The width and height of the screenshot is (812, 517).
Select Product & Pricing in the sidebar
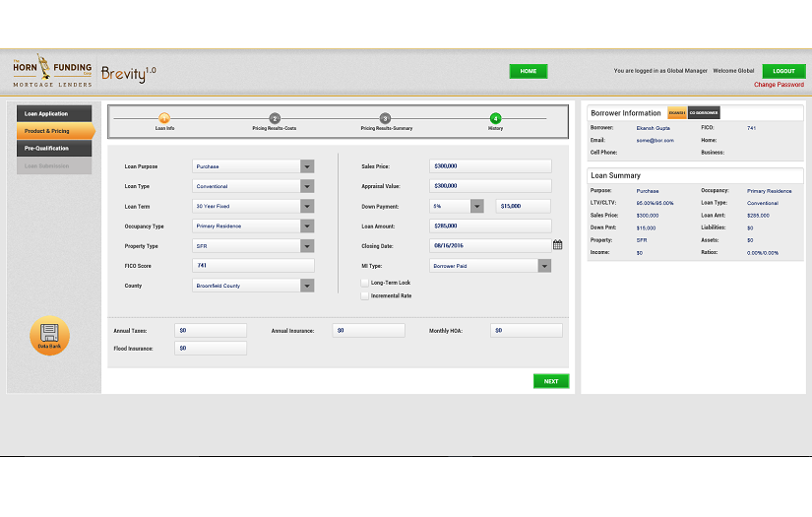(x=55, y=131)
